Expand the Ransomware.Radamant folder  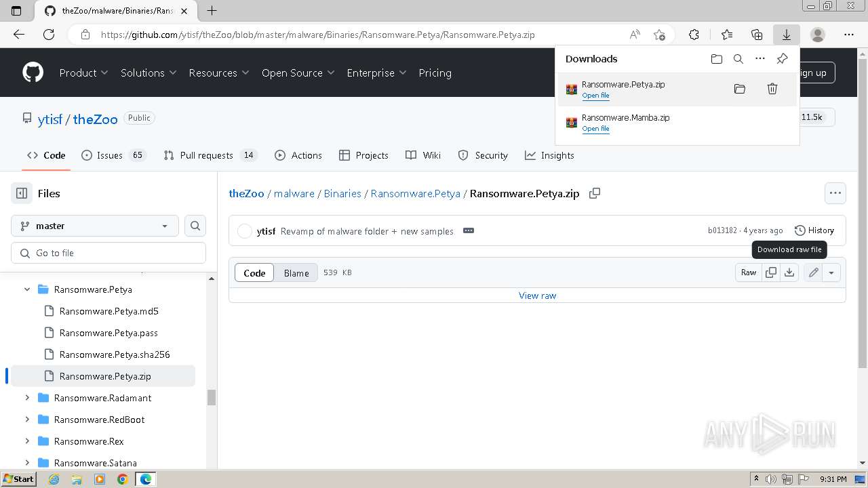27,398
